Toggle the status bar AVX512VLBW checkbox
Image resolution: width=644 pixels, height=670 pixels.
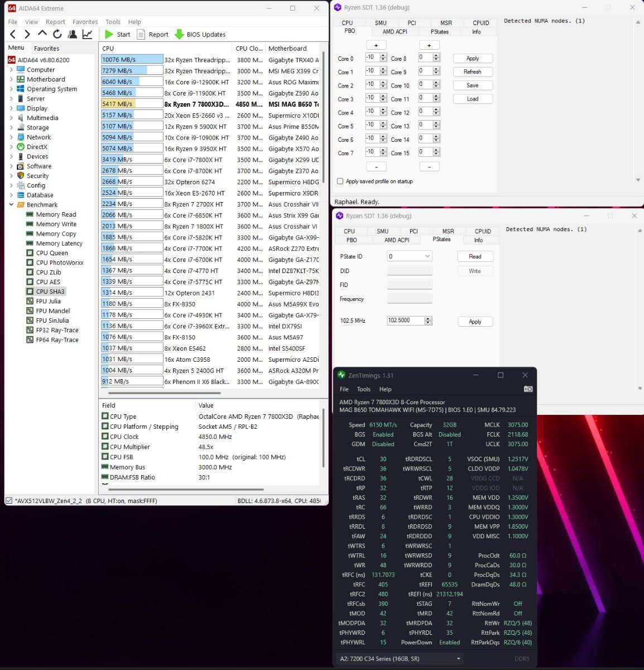(9, 501)
